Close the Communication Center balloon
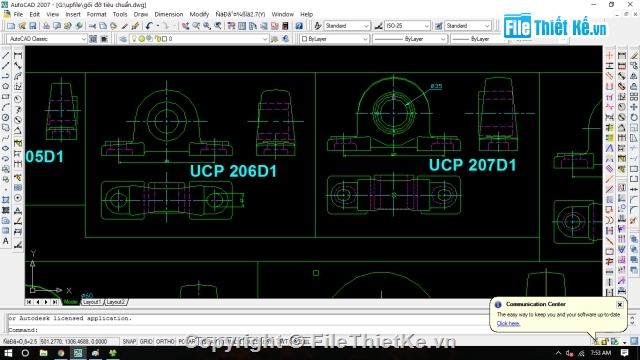This screenshot has height=360, width=640. (620, 304)
